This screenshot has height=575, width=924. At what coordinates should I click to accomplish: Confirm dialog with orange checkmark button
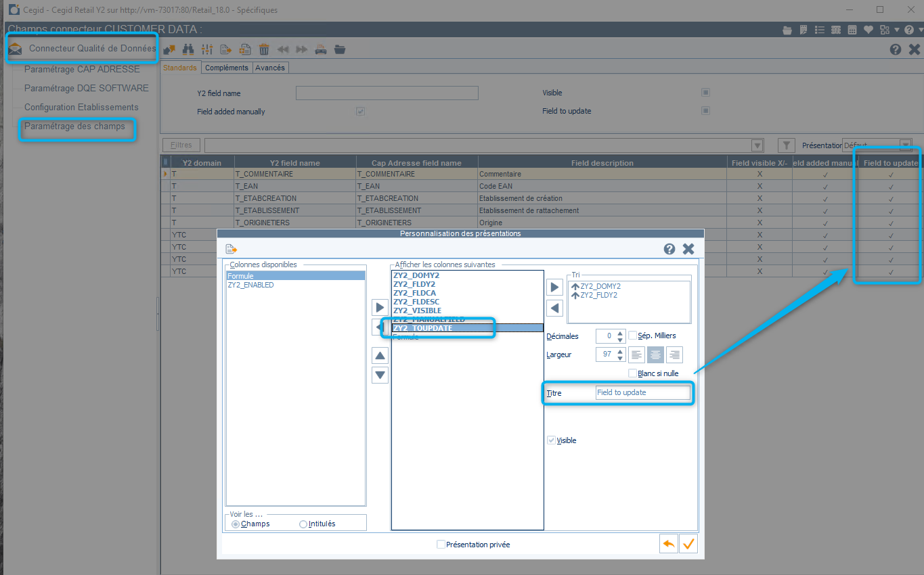(x=688, y=543)
